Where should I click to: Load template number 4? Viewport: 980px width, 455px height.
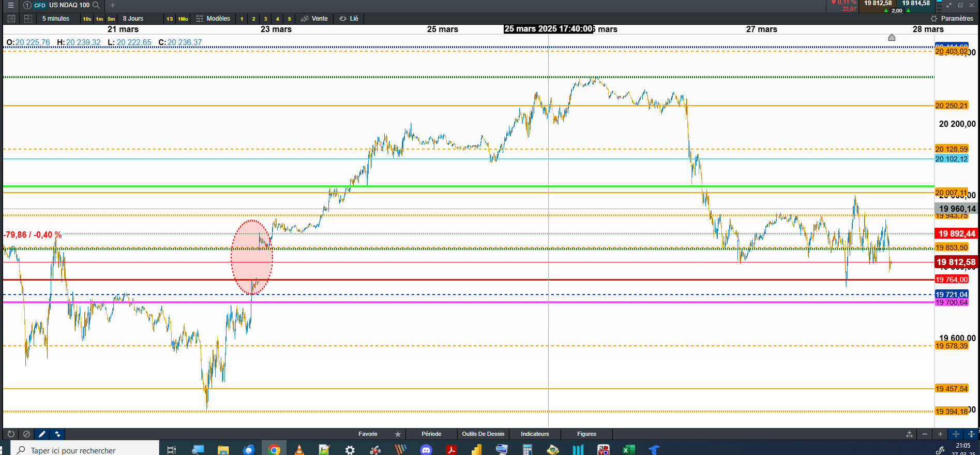pos(277,19)
